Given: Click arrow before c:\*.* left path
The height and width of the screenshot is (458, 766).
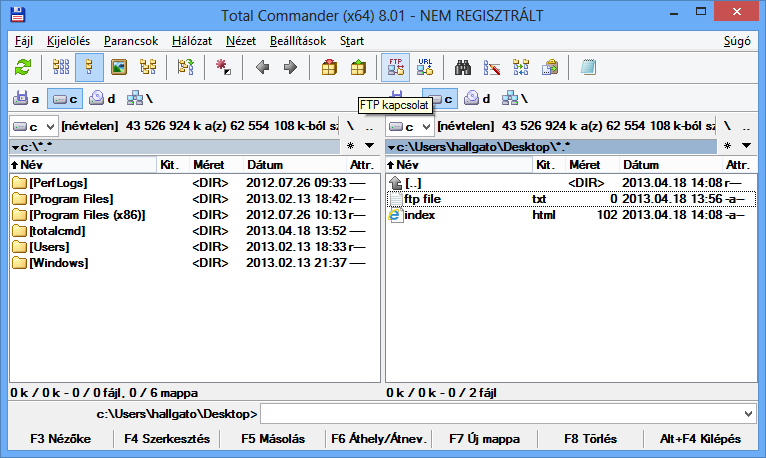Looking at the screenshot, I should pyautogui.click(x=16, y=147).
